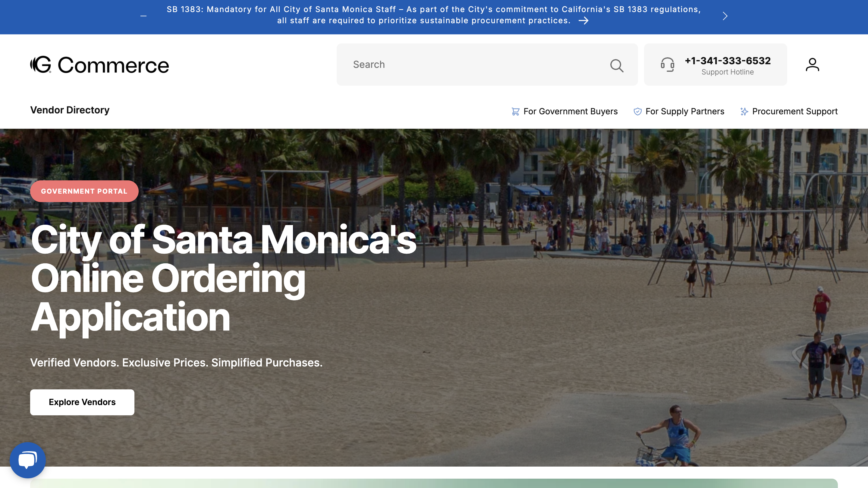
Task: Click the dash control left of the announcement
Action: [x=143, y=16]
